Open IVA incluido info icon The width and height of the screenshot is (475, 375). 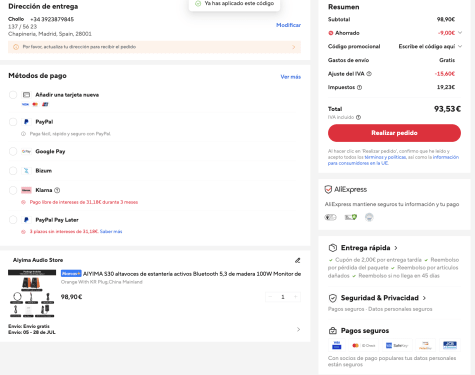pos(358,117)
